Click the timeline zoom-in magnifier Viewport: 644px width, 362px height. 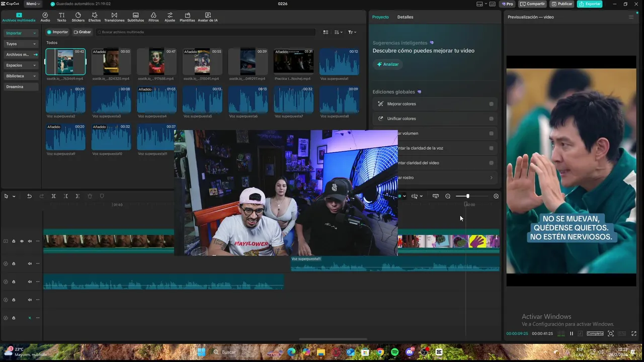[x=496, y=196]
